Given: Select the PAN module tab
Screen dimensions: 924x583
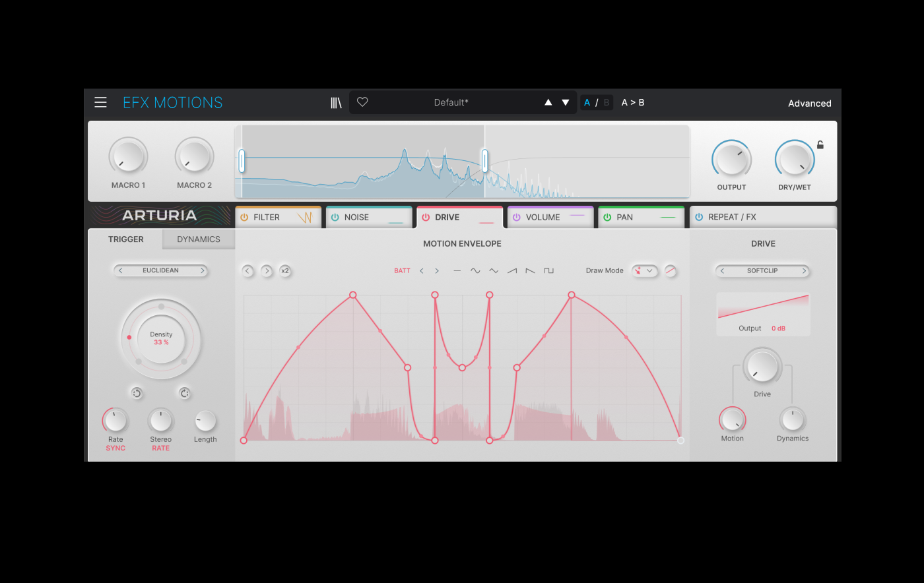Looking at the screenshot, I should click(x=641, y=217).
